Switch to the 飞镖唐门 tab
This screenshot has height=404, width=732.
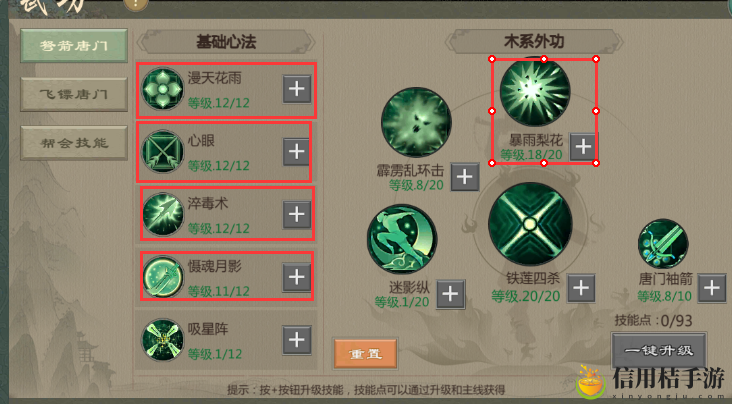[74, 94]
